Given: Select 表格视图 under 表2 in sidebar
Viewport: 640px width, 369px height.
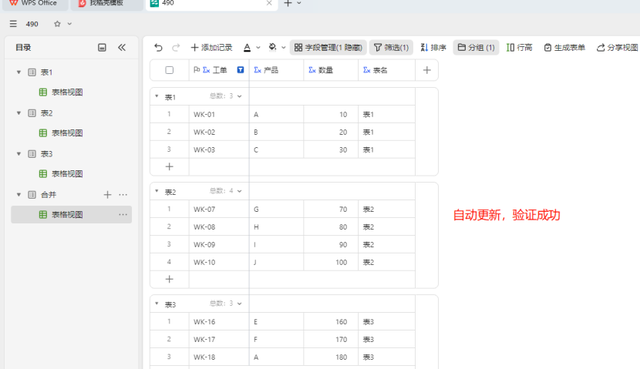Looking at the screenshot, I should pyautogui.click(x=67, y=133).
